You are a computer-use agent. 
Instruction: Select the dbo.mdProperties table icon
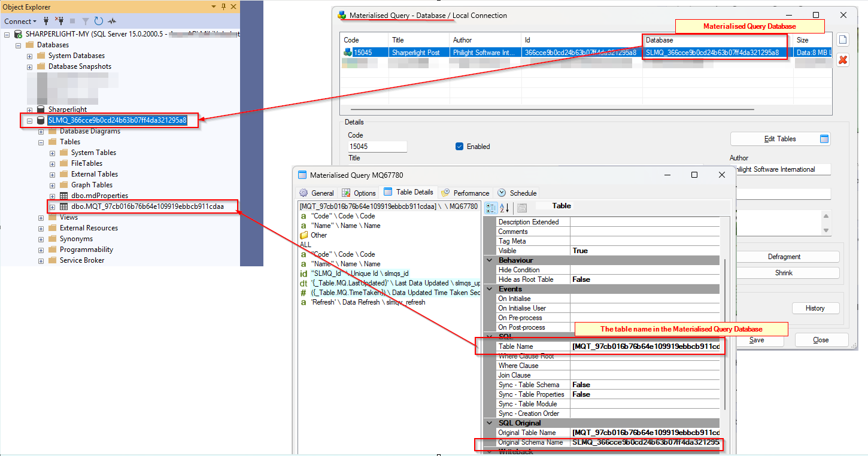[63, 196]
